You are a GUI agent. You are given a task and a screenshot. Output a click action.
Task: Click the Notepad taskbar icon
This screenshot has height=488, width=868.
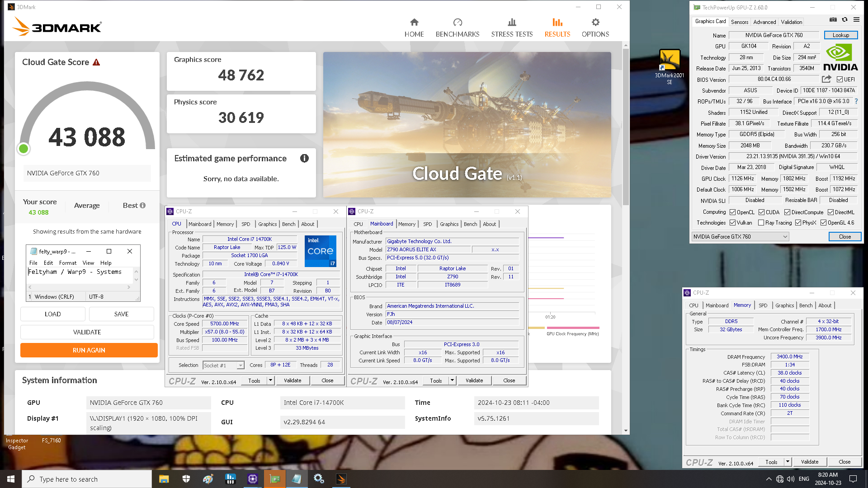pos(297,479)
